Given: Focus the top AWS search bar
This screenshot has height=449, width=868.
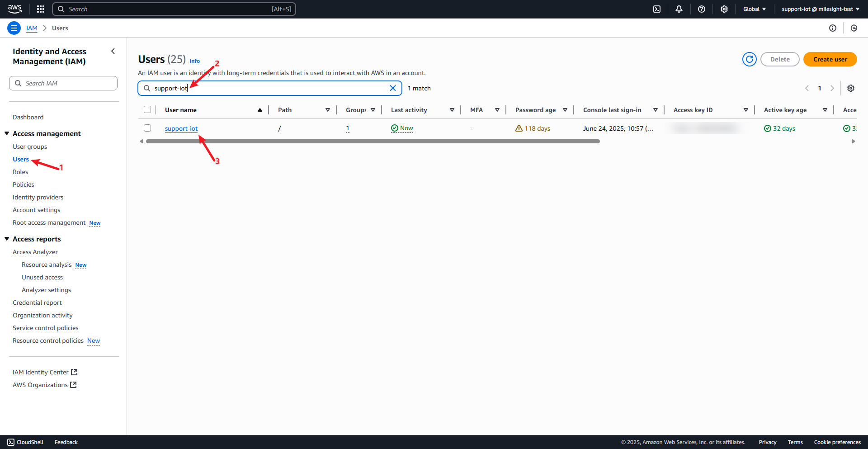Looking at the screenshot, I should coord(174,9).
